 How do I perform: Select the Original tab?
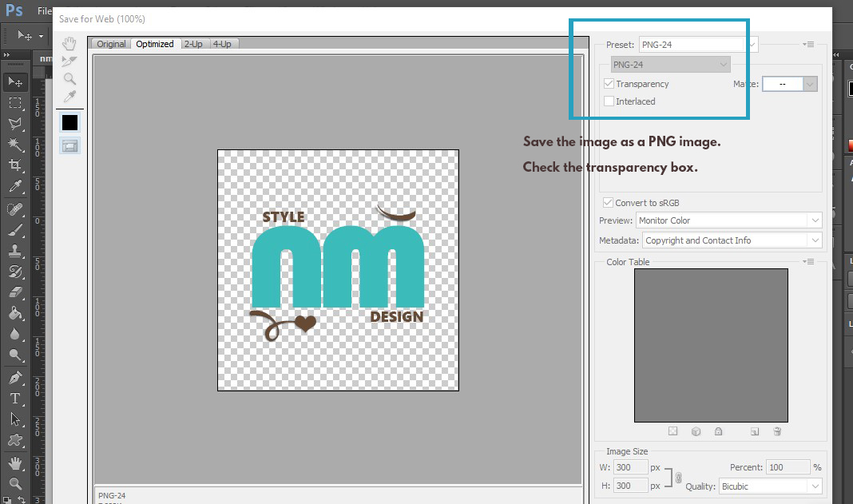[x=110, y=44]
